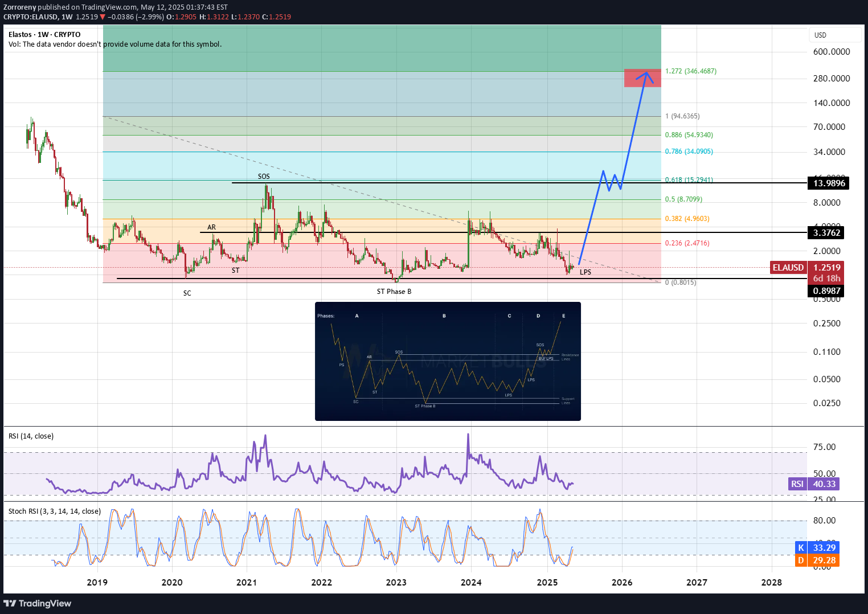Image resolution: width=868 pixels, height=614 pixels.
Task: Click the 2021 label on time axis
Action: pos(247,582)
